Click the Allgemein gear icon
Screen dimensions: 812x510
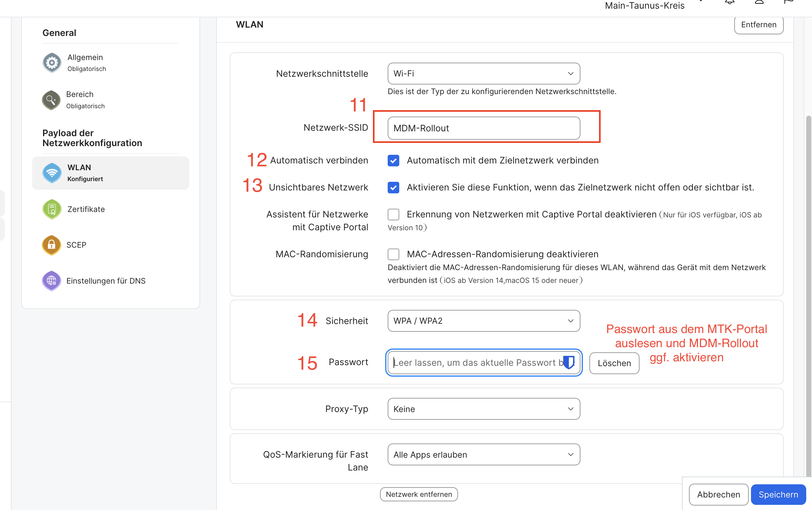pyautogui.click(x=52, y=62)
